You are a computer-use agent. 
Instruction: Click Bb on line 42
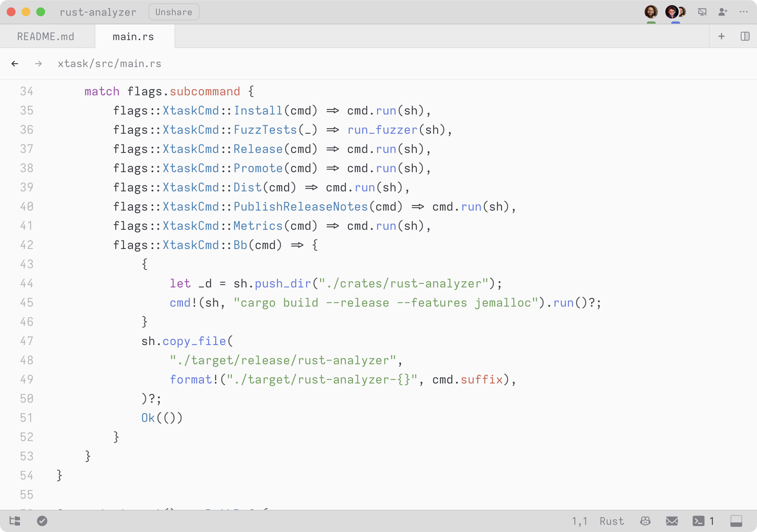click(240, 245)
